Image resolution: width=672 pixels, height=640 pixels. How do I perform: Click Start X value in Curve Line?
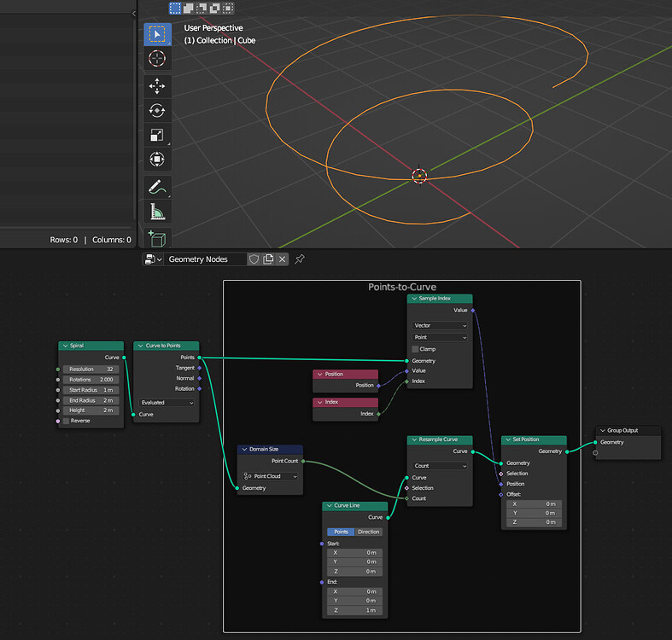tap(354, 553)
